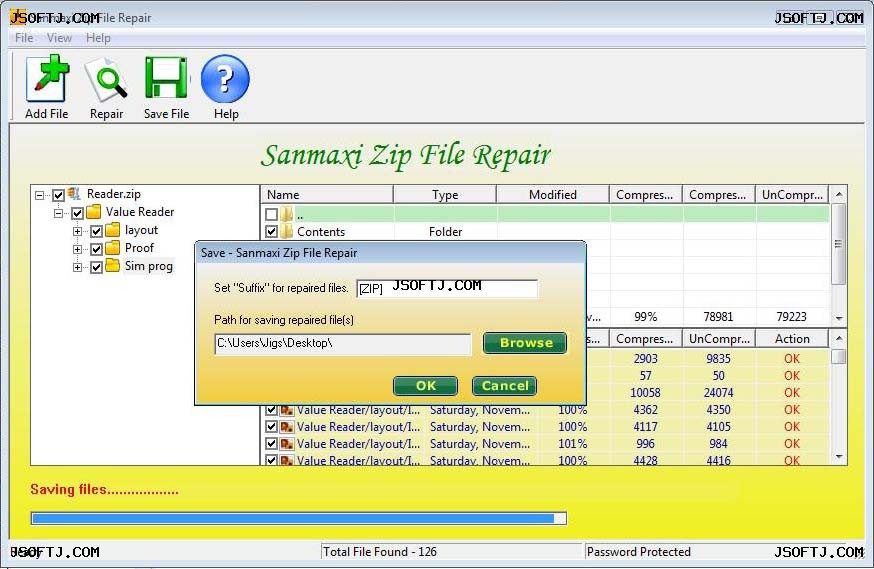Click OK status in the 2903 row
Image resolution: width=874 pixels, height=569 pixels.
pos(792,359)
